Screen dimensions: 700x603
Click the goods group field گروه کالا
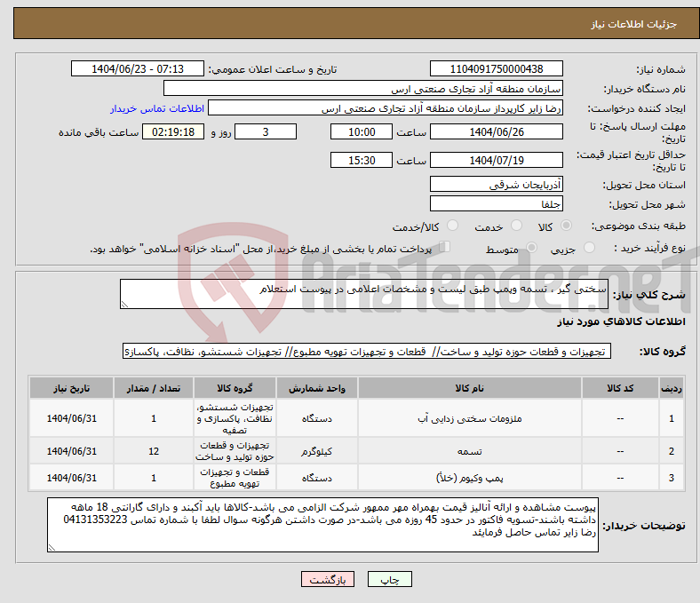(x=367, y=351)
